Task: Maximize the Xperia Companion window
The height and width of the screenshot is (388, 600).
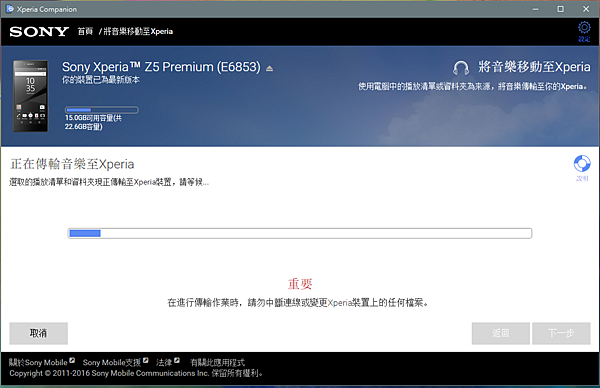Action: (x=560, y=9)
